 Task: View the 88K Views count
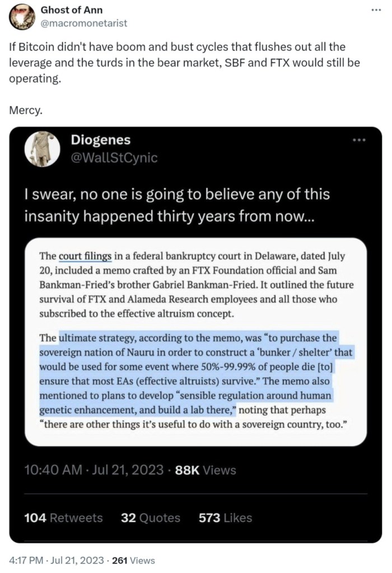click(206, 470)
